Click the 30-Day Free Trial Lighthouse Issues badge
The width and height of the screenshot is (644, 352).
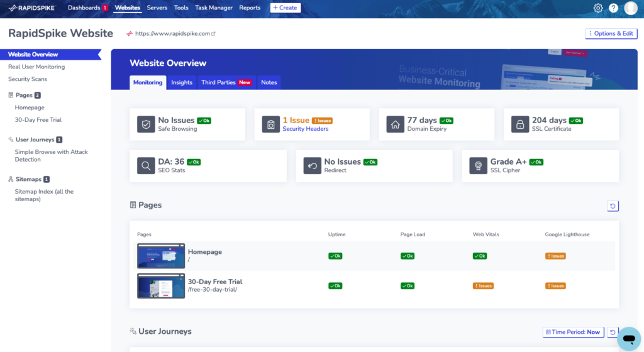555,286
